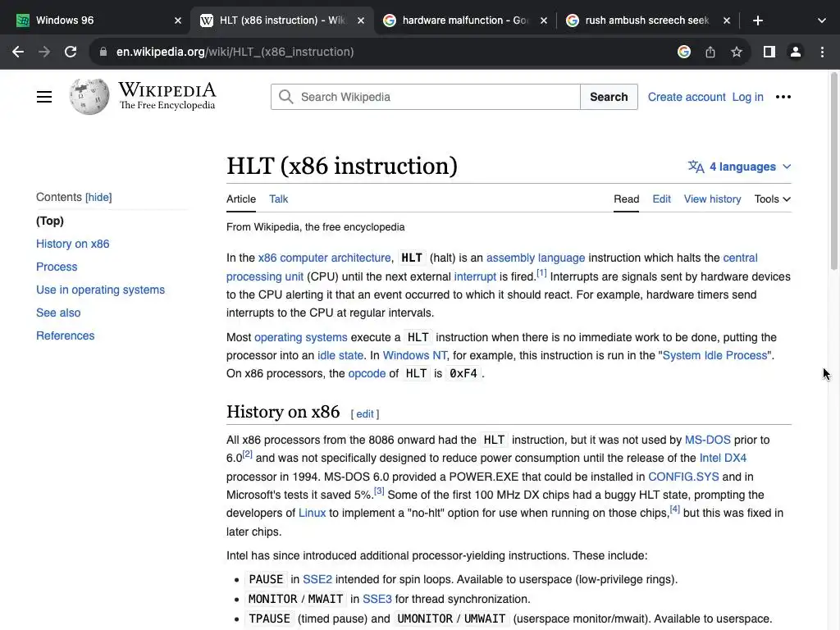Click the Wikipedia globe logo

[89, 97]
